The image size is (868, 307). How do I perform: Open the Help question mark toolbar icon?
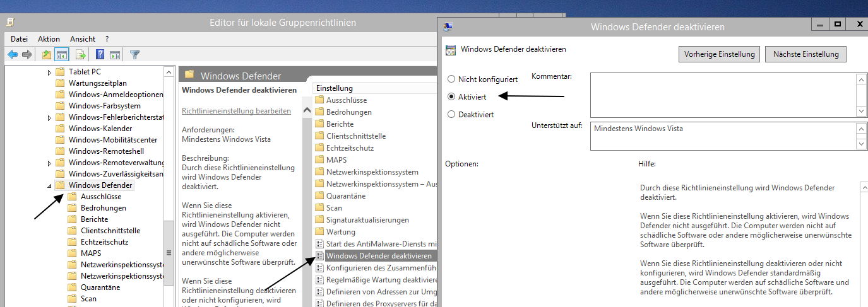[x=100, y=55]
